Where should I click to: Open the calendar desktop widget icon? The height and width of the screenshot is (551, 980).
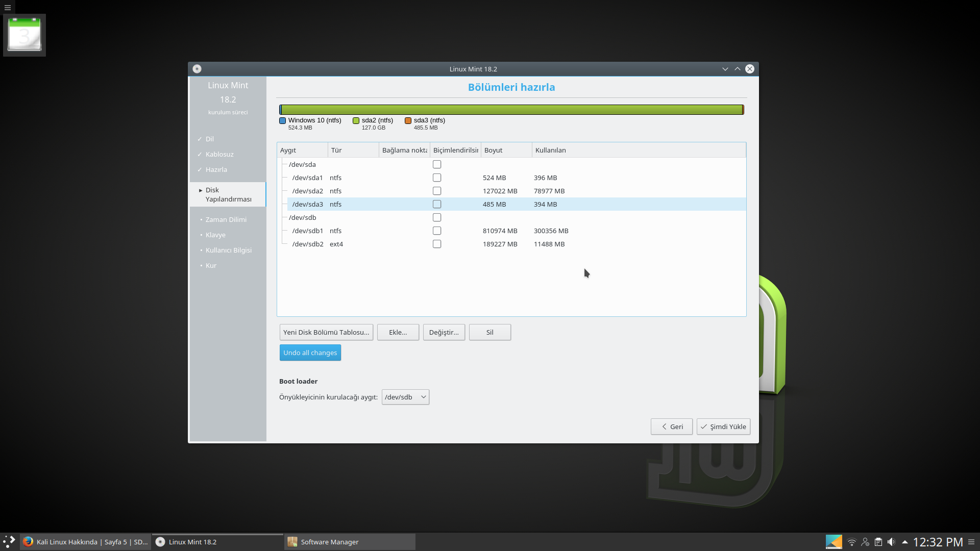24,35
